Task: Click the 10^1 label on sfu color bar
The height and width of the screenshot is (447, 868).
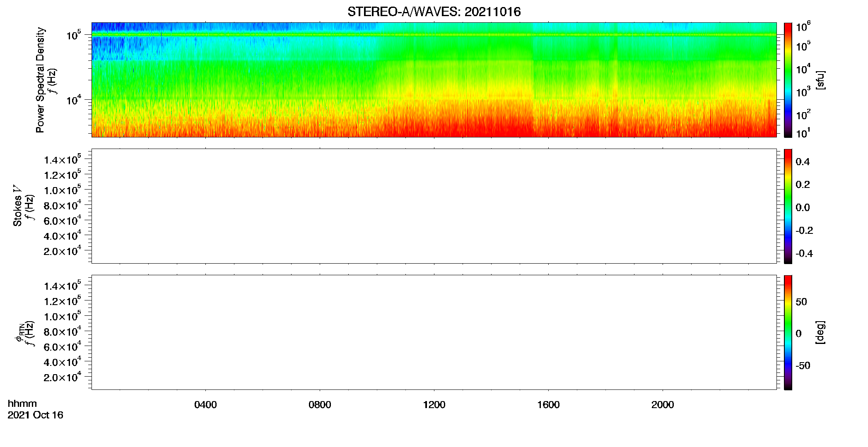Action: [x=803, y=133]
